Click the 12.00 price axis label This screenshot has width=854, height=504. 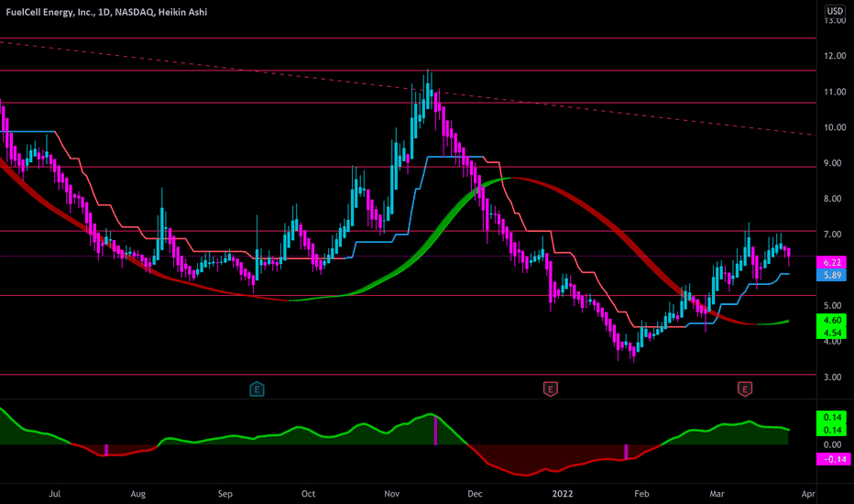[835, 56]
